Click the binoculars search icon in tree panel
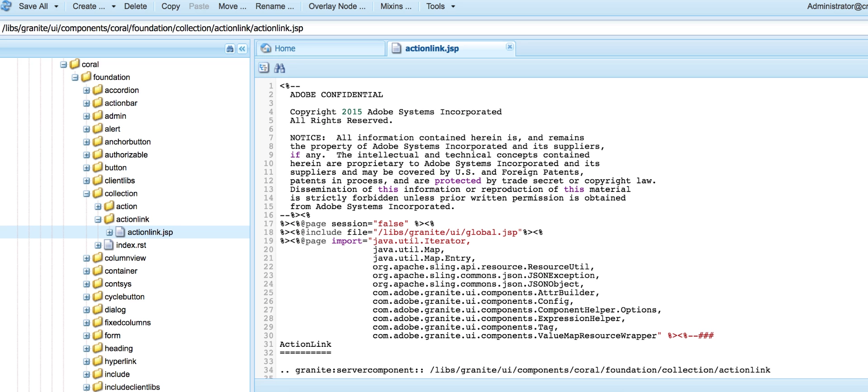This screenshot has height=392, width=868. 230,49
